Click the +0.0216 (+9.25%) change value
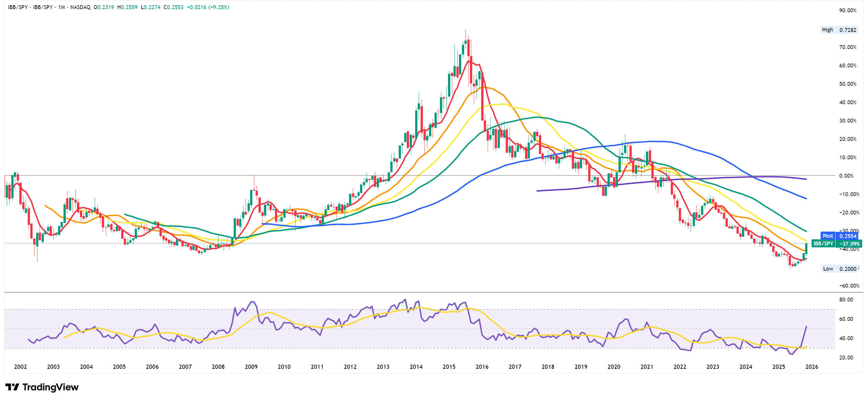 click(208, 7)
